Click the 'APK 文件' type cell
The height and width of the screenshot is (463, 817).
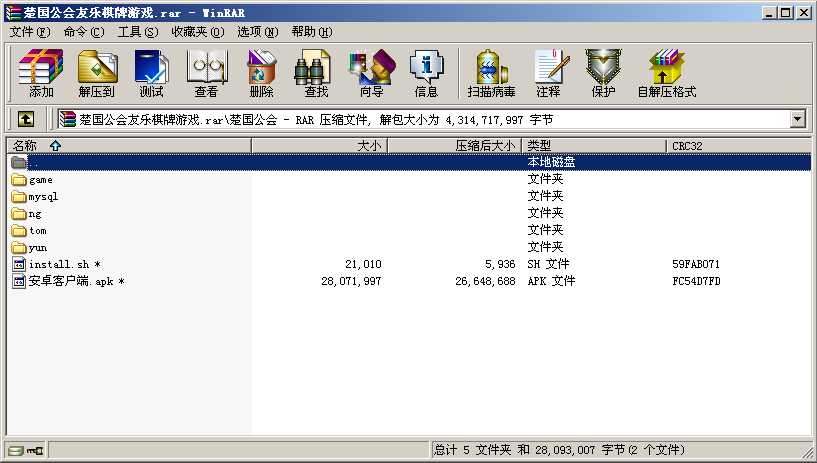coord(551,281)
